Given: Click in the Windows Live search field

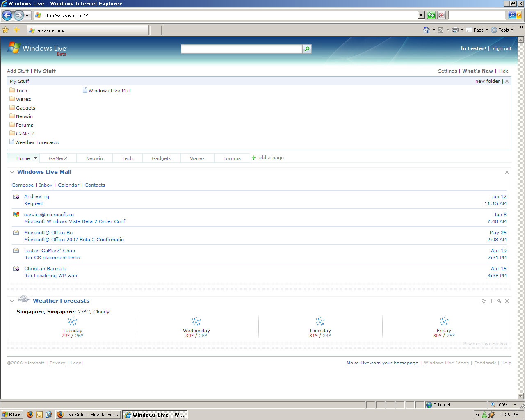Looking at the screenshot, I should 242,49.
